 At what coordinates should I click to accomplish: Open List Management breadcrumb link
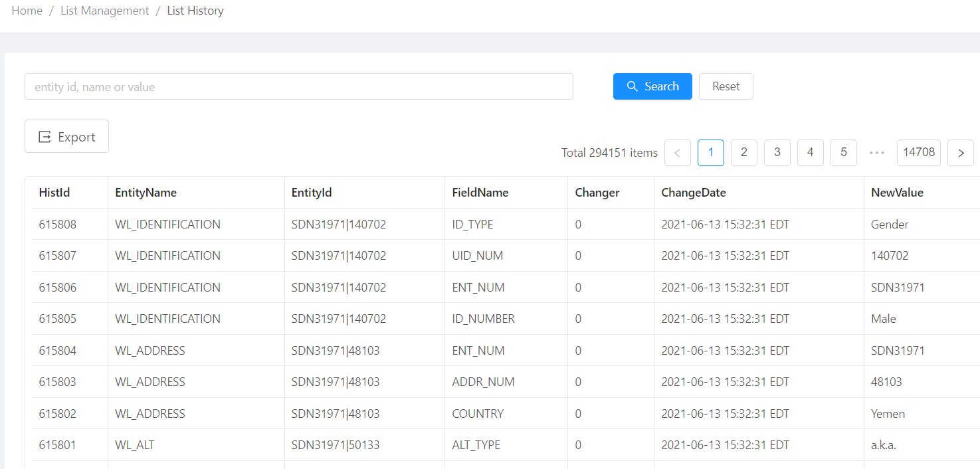104,11
